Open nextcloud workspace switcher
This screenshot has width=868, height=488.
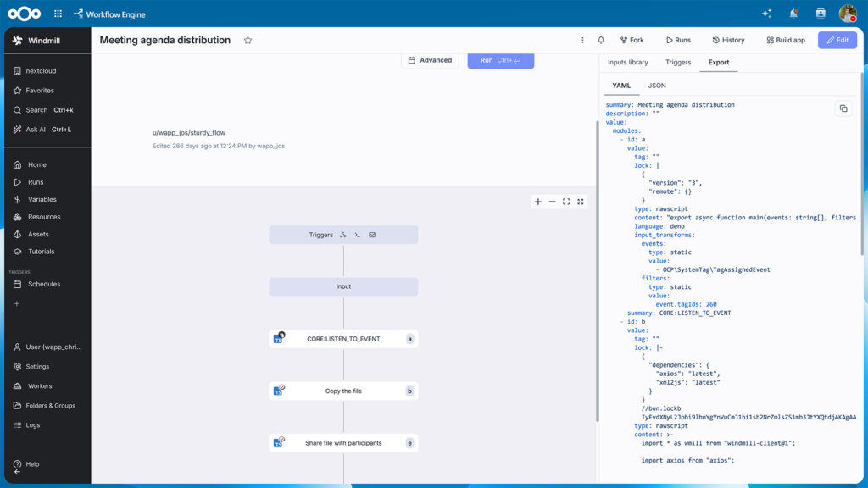pyautogui.click(x=47, y=71)
